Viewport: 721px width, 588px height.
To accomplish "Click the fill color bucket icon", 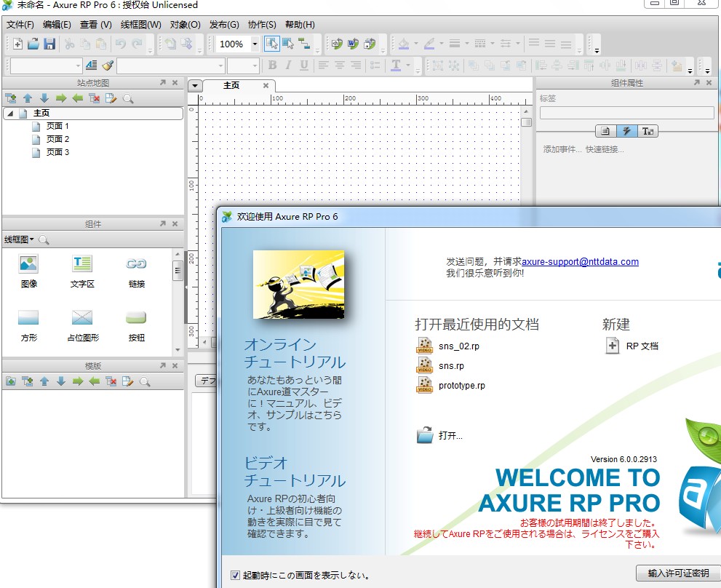I will [x=404, y=44].
